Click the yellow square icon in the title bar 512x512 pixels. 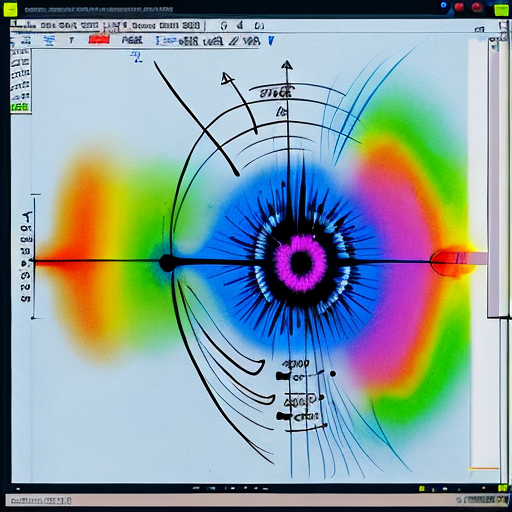10,10
